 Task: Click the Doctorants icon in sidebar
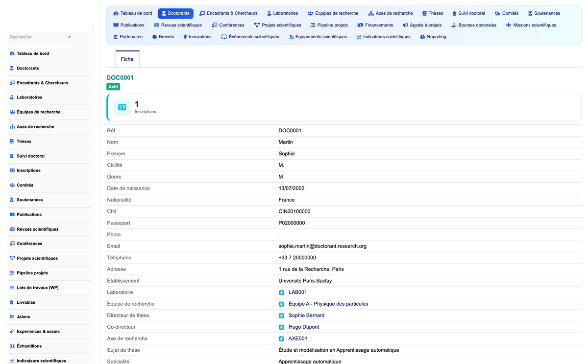coord(12,68)
